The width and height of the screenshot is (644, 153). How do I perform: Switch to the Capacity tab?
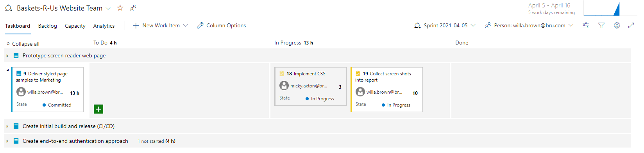(75, 26)
